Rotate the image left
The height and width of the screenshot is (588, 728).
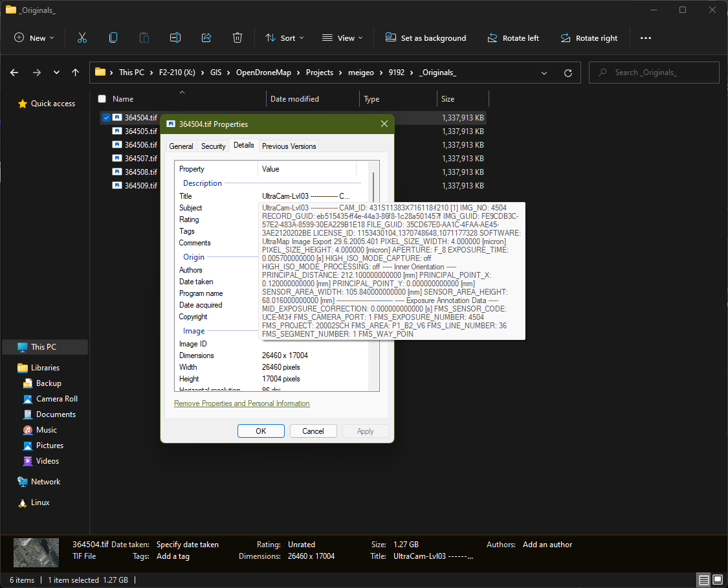(x=513, y=38)
